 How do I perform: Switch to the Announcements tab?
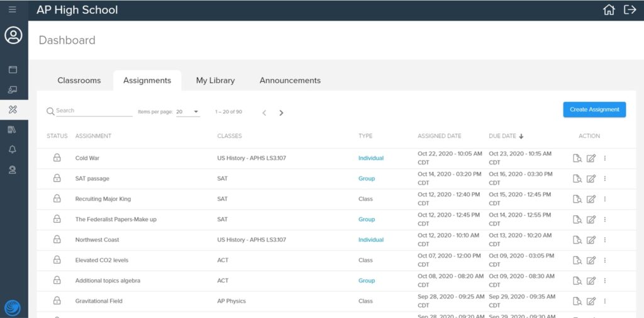[x=290, y=81]
